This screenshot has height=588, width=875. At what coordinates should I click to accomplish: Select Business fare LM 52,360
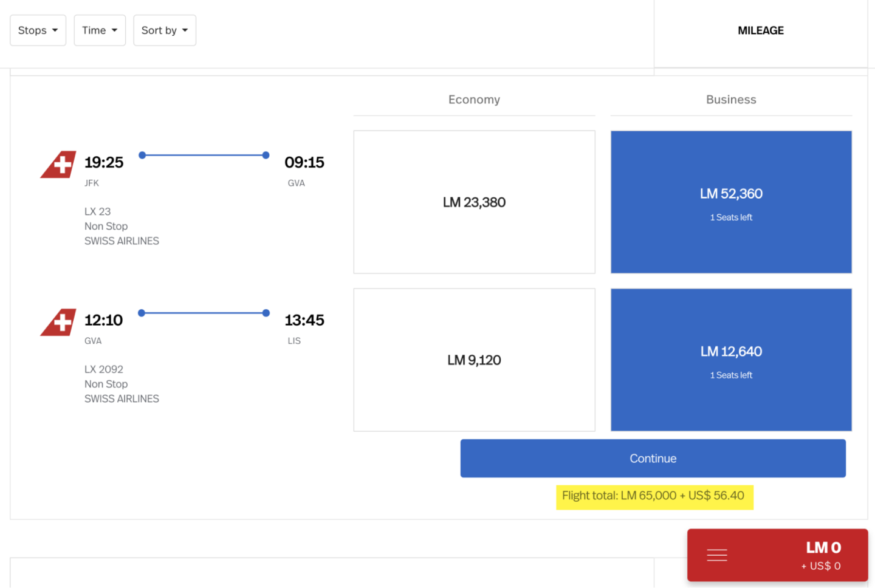click(731, 202)
